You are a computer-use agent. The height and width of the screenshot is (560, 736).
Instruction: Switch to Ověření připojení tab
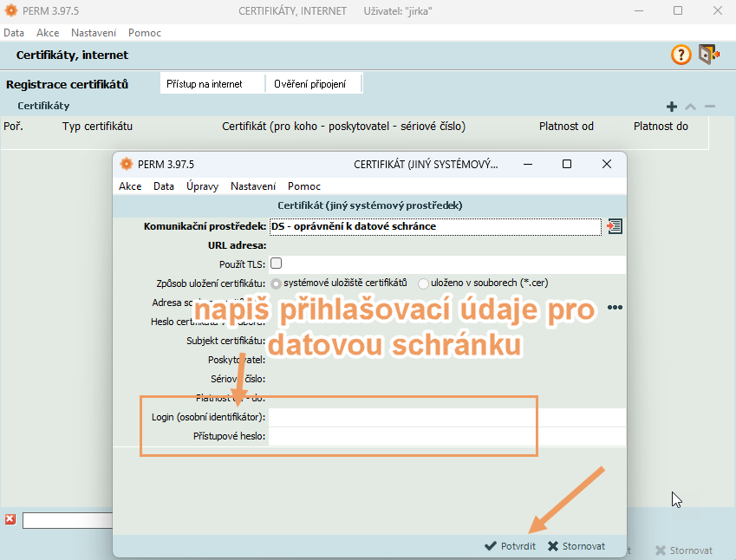(314, 84)
